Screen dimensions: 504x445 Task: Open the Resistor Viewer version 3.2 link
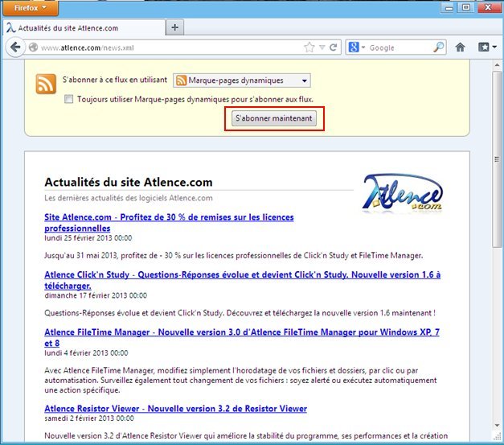pos(175,409)
